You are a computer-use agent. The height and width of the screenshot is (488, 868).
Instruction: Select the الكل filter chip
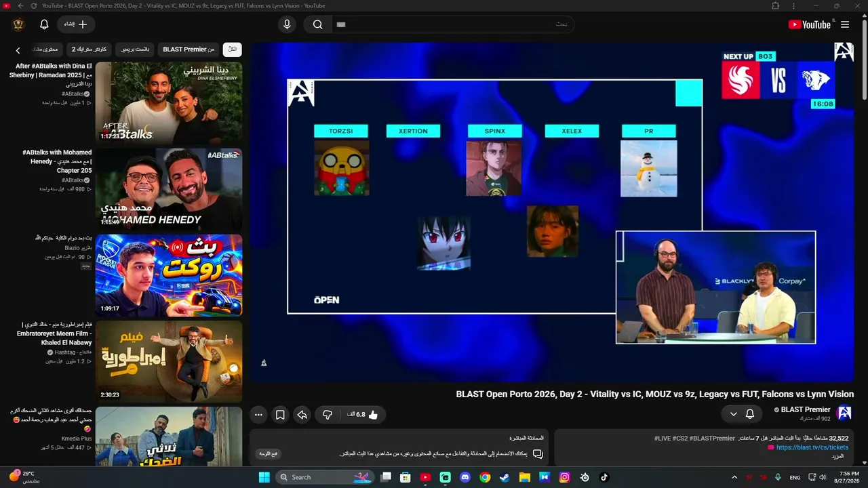pos(233,49)
